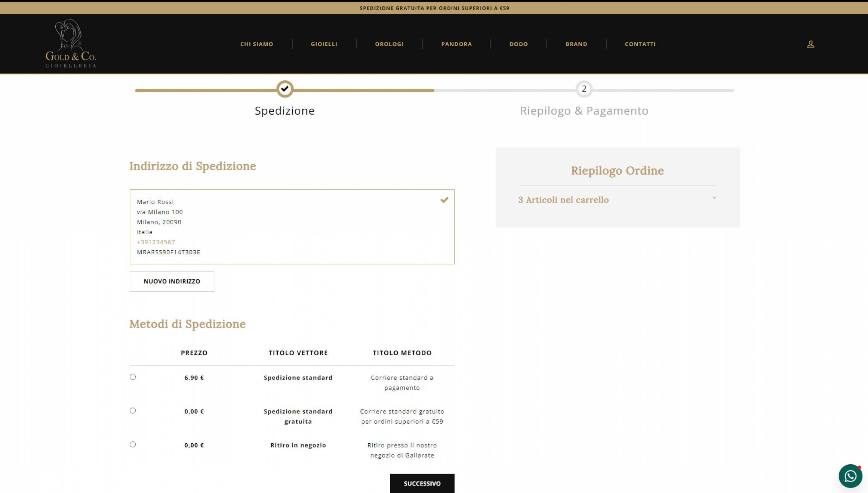Click the Nuovo Indirizzo button
Viewport: 868px width, 493px height.
click(172, 281)
